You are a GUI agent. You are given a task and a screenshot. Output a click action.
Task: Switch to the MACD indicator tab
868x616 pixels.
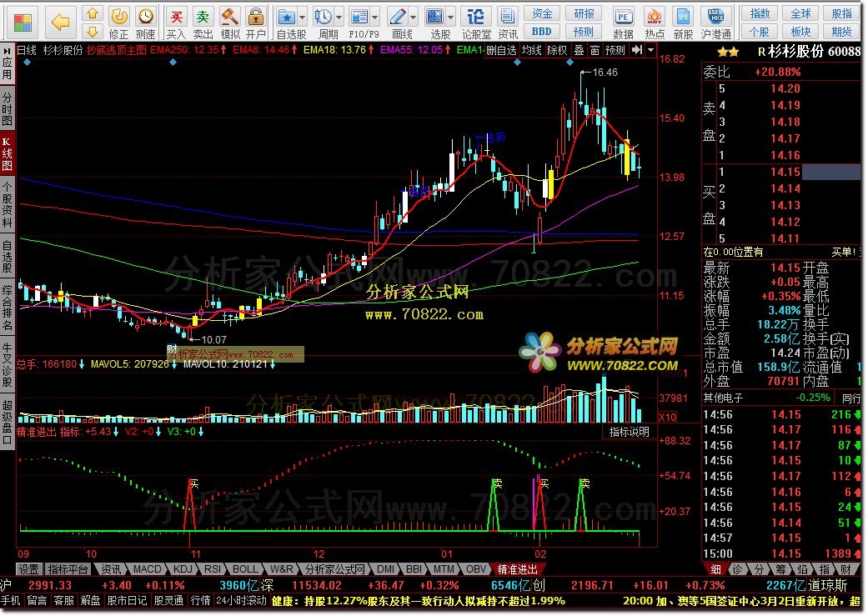click(148, 569)
